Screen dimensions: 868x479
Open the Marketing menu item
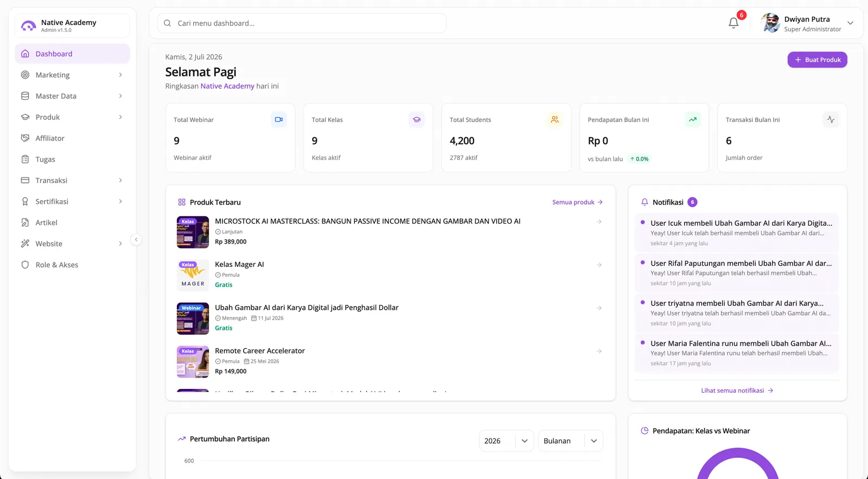click(72, 75)
